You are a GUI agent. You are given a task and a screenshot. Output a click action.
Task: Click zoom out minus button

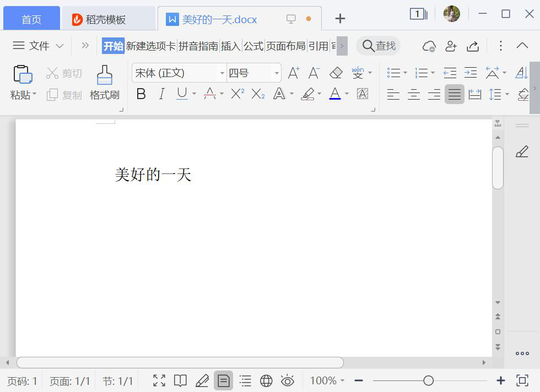359,380
